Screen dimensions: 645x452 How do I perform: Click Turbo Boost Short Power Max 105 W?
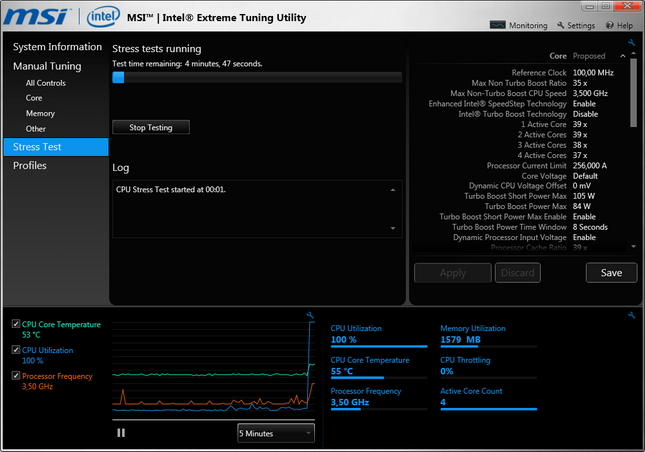584,196
